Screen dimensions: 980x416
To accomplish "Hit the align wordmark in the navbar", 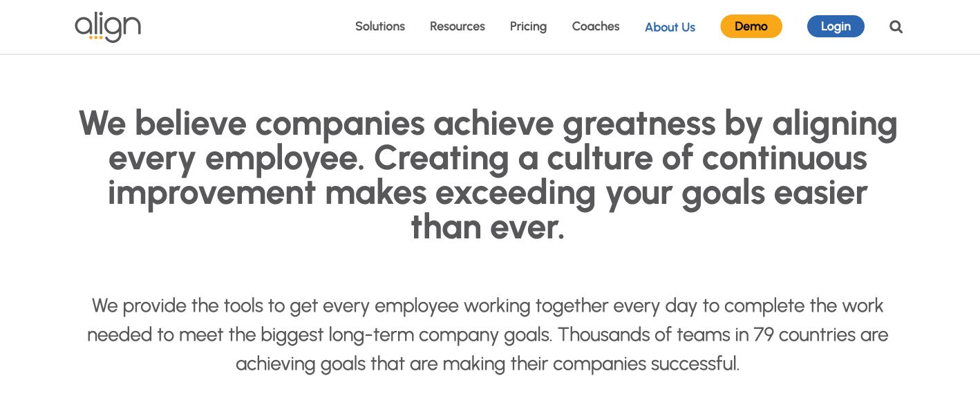I will [107, 27].
